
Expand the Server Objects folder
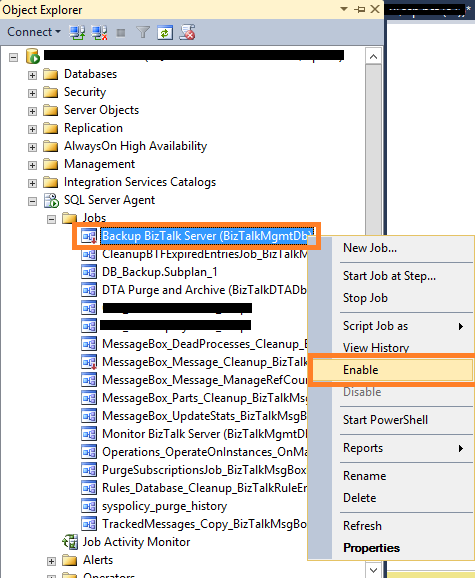(x=32, y=111)
